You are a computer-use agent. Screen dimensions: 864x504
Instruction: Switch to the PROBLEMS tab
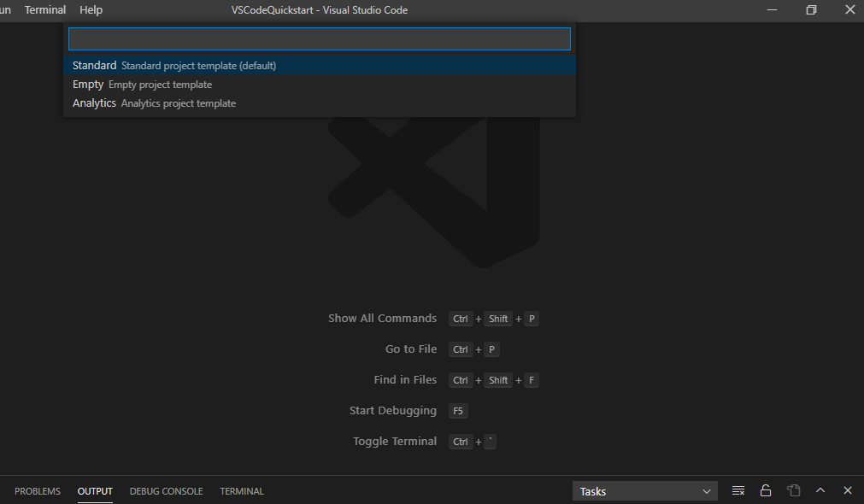pyautogui.click(x=38, y=491)
